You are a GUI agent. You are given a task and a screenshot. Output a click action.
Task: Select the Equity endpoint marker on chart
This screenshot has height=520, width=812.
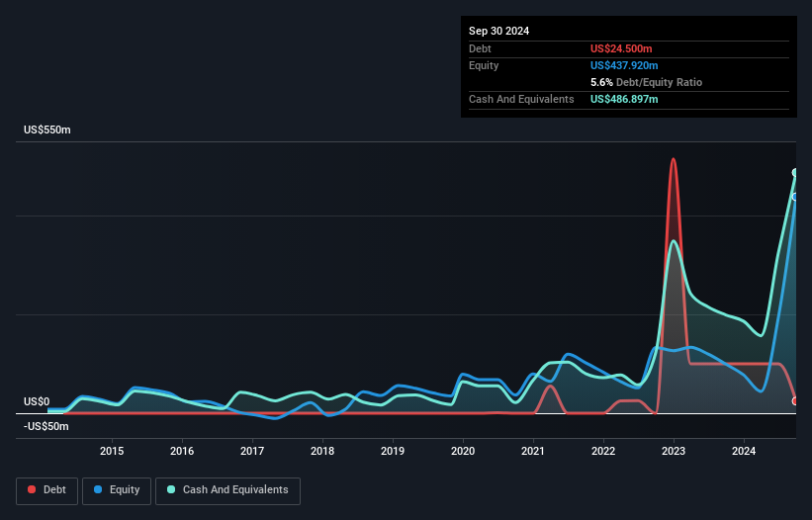click(x=795, y=197)
